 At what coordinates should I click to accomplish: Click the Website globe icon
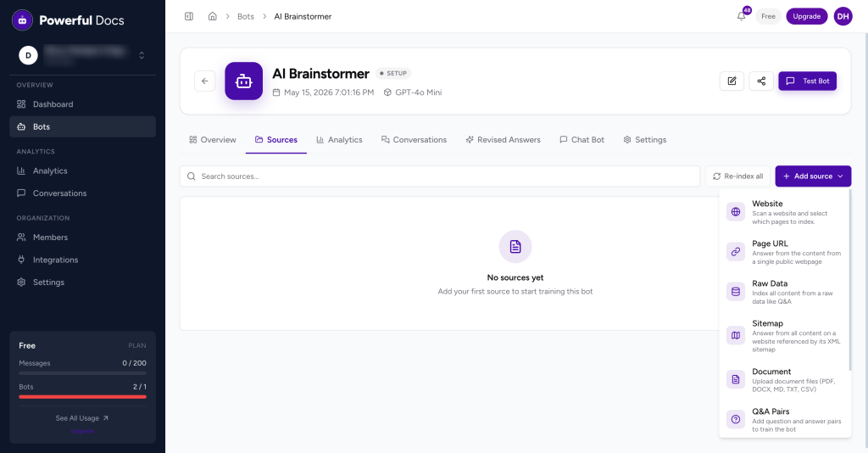pyautogui.click(x=736, y=211)
